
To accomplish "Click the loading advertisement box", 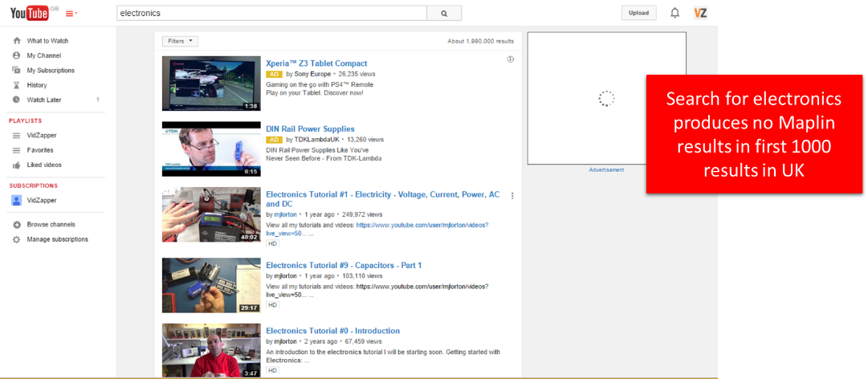I will tap(607, 98).
